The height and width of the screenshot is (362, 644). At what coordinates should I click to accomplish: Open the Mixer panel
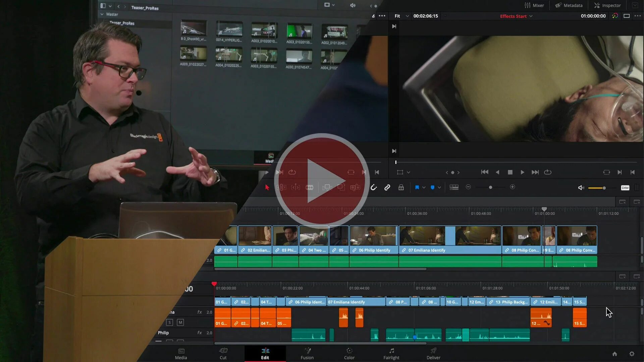tap(534, 5)
